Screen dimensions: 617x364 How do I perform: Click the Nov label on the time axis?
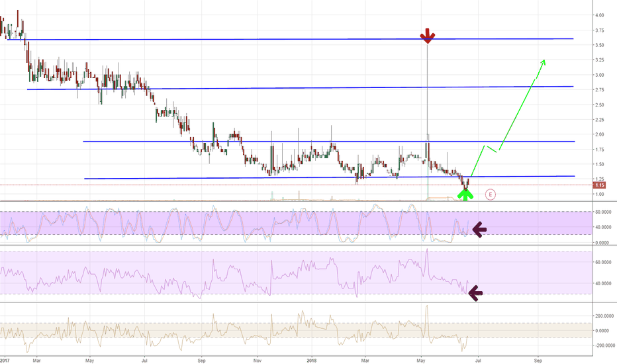point(258,361)
